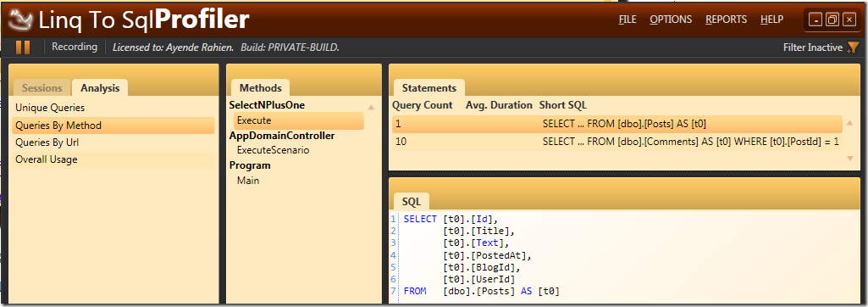The width and height of the screenshot is (868, 307).
Task: Select the Program class heading
Action: pyautogui.click(x=250, y=165)
